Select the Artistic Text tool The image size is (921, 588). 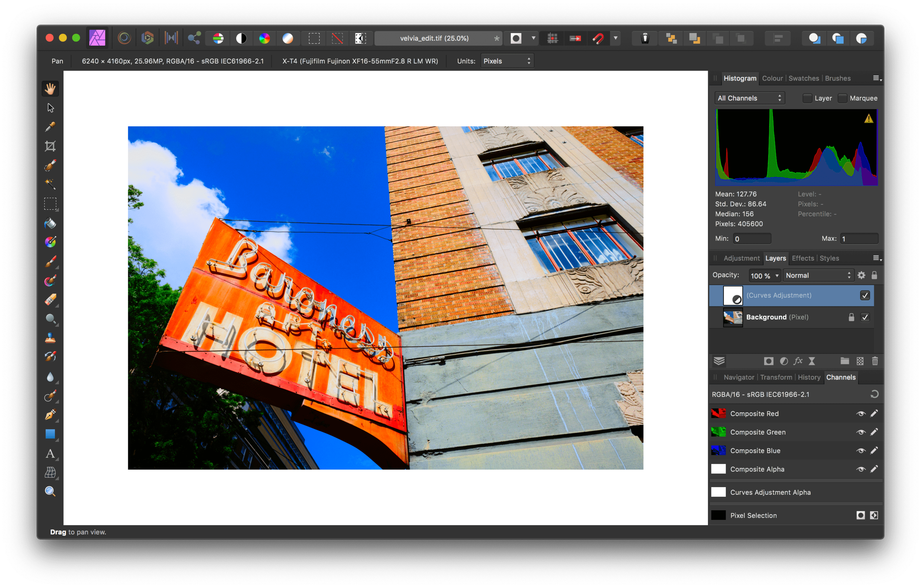pos(50,453)
